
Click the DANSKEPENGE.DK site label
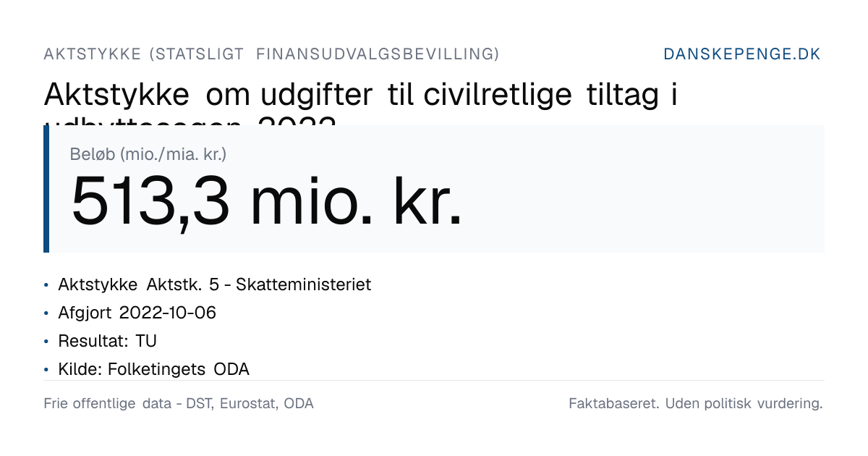click(x=742, y=54)
